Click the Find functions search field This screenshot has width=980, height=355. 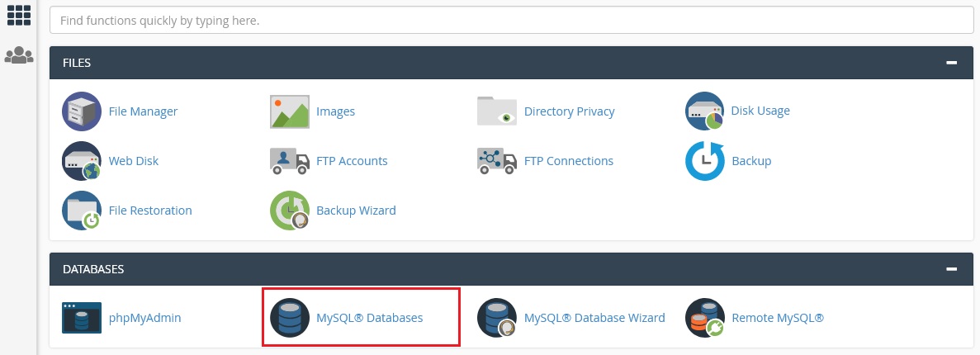pyautogui.click(x=511, y=21)
